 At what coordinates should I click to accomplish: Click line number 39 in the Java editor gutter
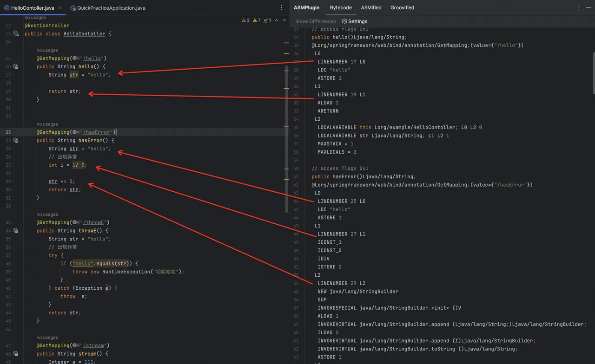(8, 272)
